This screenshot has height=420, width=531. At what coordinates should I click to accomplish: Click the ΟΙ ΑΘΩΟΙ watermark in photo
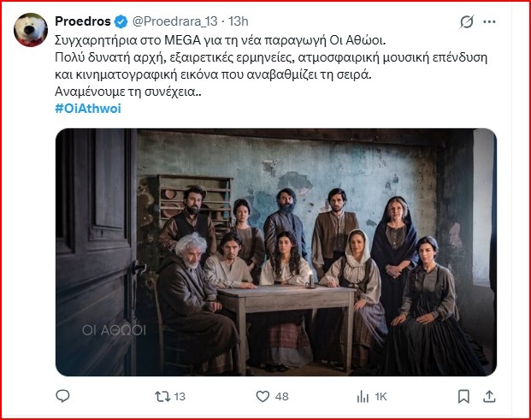click(x=114, y=330)
